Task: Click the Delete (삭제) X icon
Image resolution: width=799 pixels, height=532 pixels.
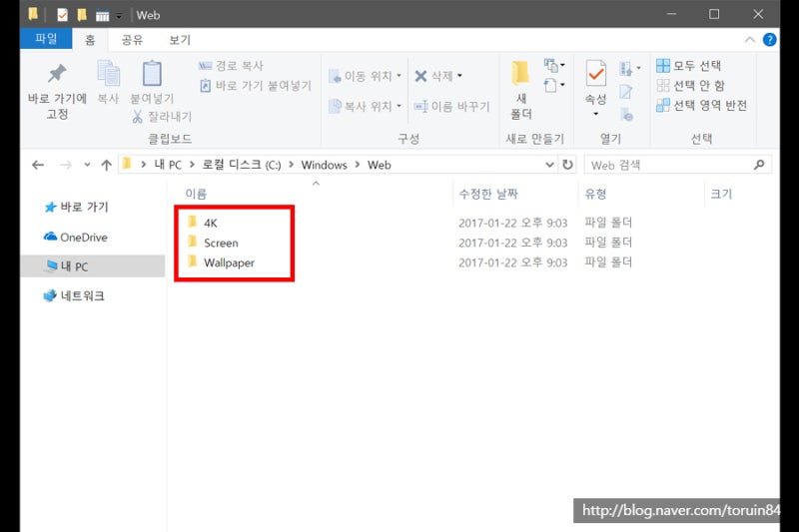Action: tap(420, 77)
